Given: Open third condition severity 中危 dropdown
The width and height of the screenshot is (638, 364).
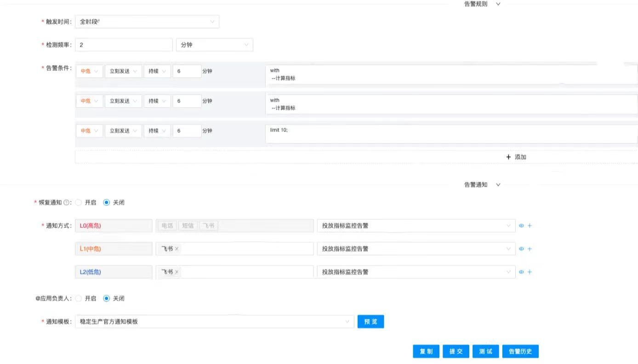Looking at the screenshot, I should 89,131.
